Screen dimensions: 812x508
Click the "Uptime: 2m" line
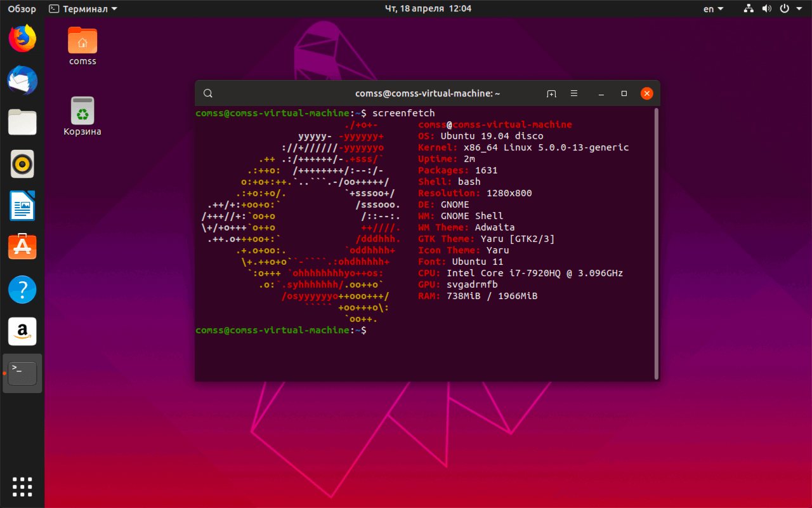coord(447,159)
